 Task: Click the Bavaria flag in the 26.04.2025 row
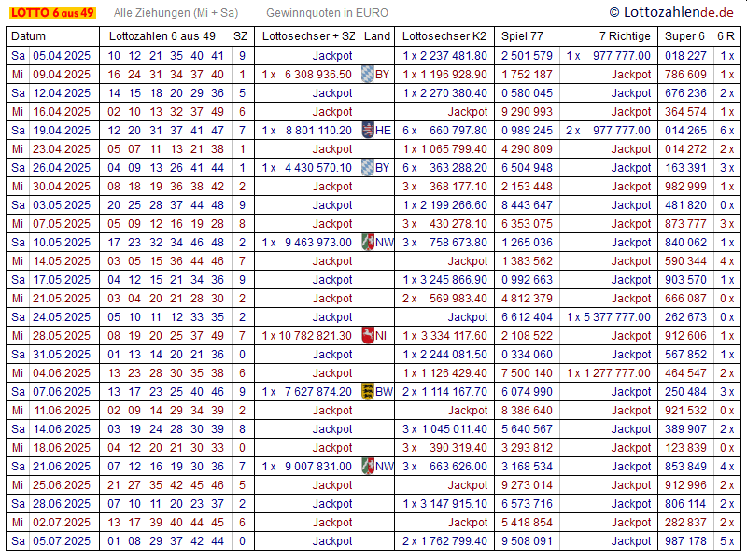[x=368, y=168]
